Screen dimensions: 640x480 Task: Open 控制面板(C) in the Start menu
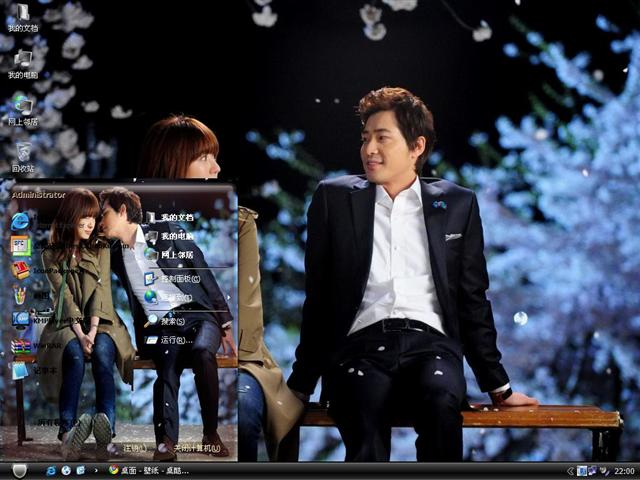tap(172, 279)
